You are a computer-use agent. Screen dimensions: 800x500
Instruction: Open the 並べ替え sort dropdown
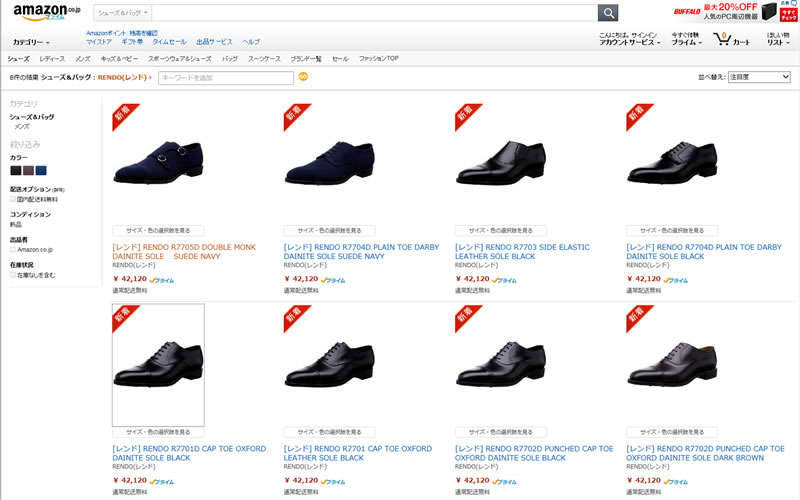tap(758, 77)
